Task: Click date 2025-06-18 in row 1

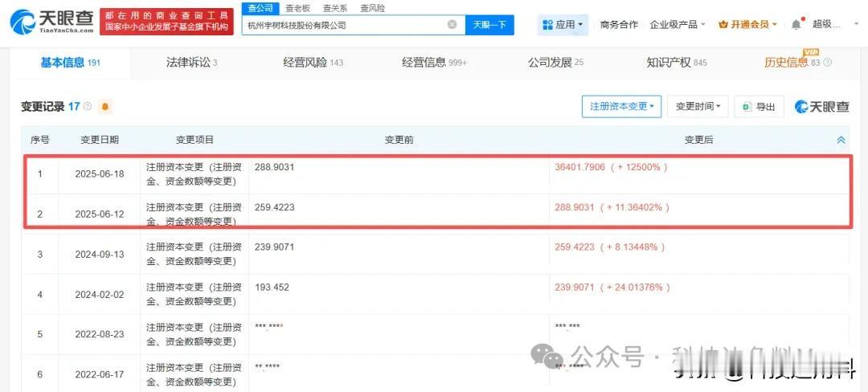Action: [100, 174]
